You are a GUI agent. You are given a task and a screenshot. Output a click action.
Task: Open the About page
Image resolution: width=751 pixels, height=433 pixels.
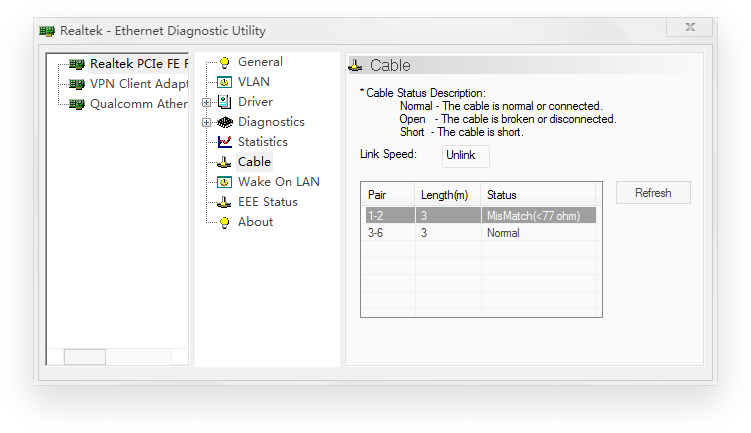[x=255, y=222]
